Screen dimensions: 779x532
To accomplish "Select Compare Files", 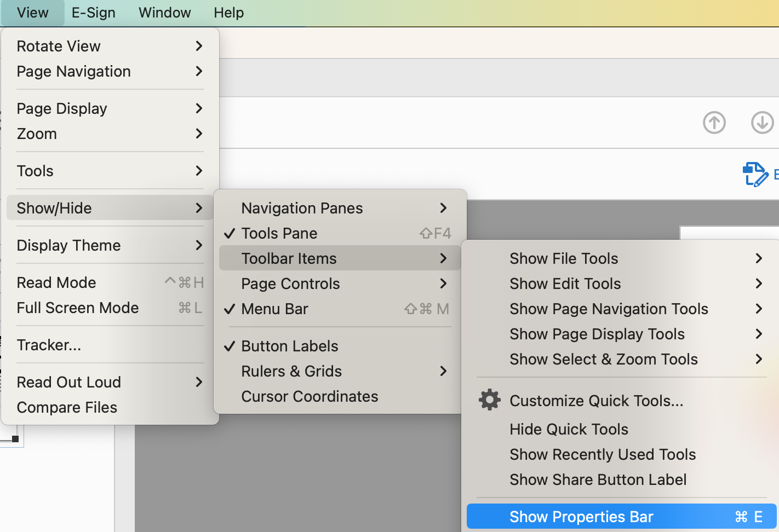I will coord(67,407).
